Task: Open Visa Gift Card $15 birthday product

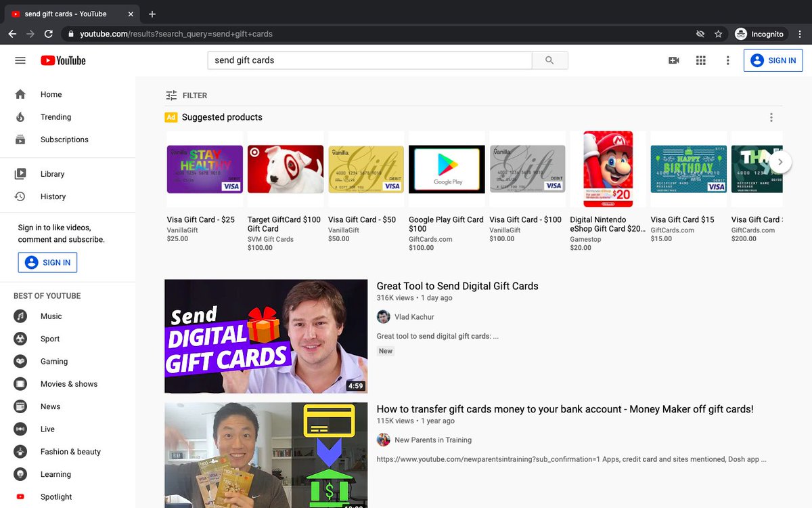Action: point(689,169)
